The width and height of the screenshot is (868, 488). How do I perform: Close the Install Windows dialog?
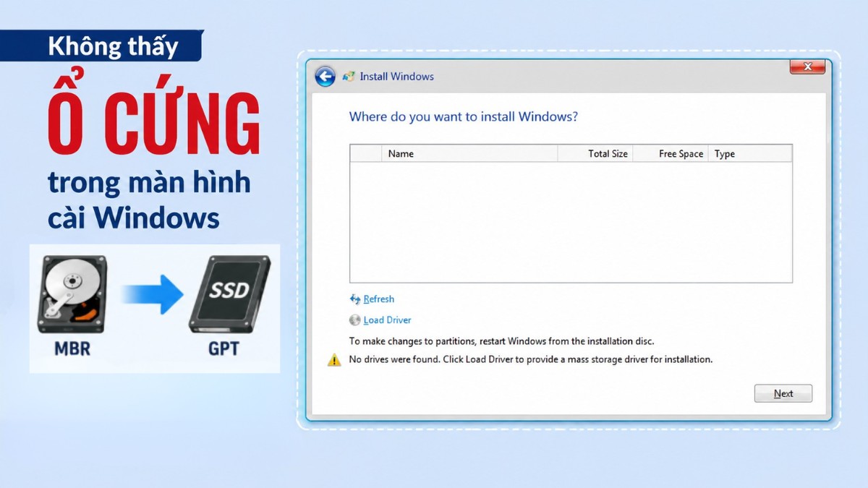(x=807, y=67)
